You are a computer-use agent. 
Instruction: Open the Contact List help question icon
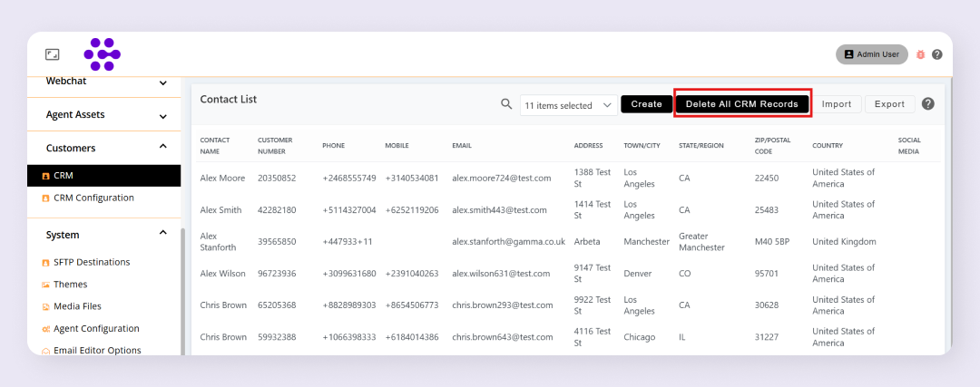coord(927,104)
